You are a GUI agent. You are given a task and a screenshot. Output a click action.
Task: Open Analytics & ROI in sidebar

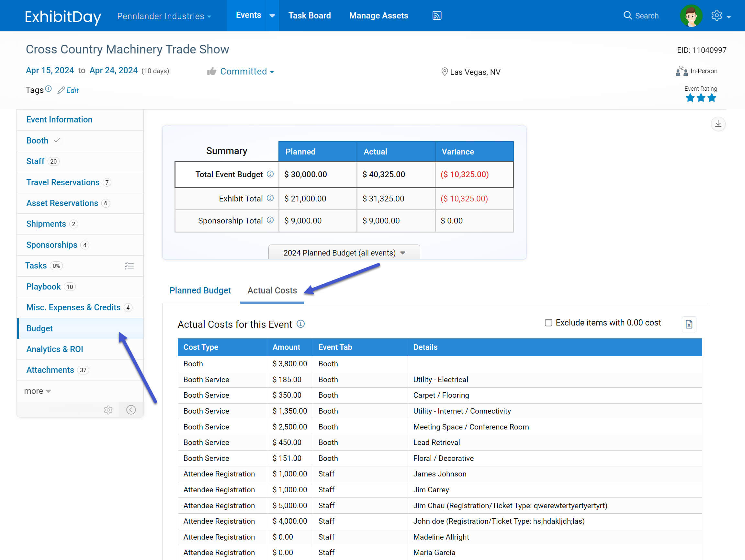(x=55, y=349)
